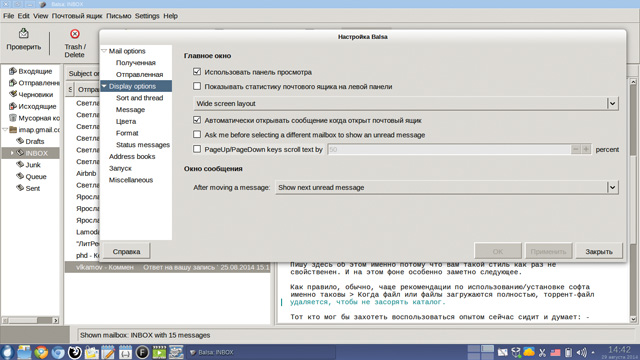The image size is (640, 360).
Task: Click the Проверить (check mail) toolbar icon
Action: tap(23, 33)
